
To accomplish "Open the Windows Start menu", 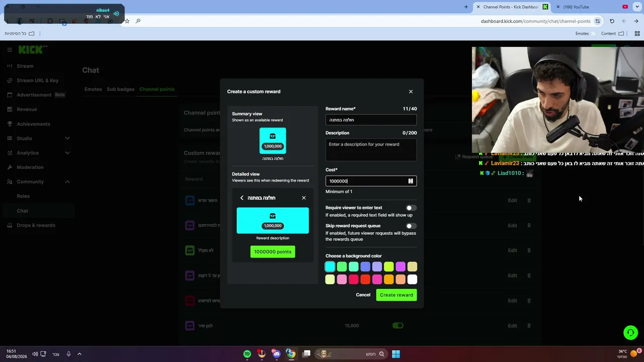I will [396, 354].
